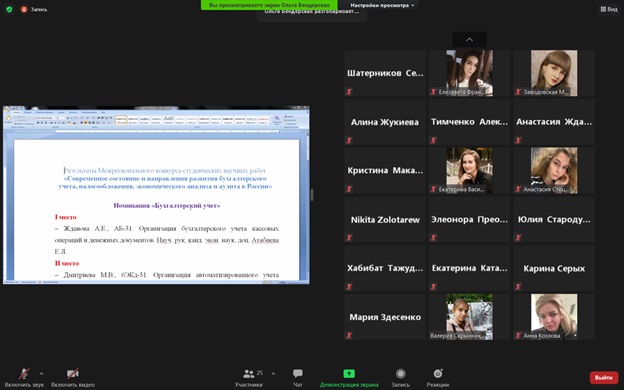624x390 pixels.
Task: Click muted mic icon on Nikita Zolotarew tile
Action: click(x=349, y=238)
